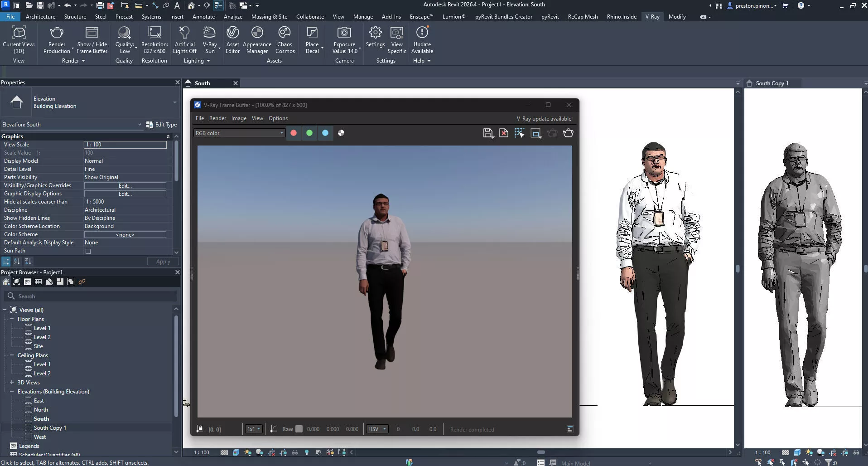This screenshot has height=466, width=868.
Task: Click the South view horizontal scrollbar thumb
Action: click(541, 452)
